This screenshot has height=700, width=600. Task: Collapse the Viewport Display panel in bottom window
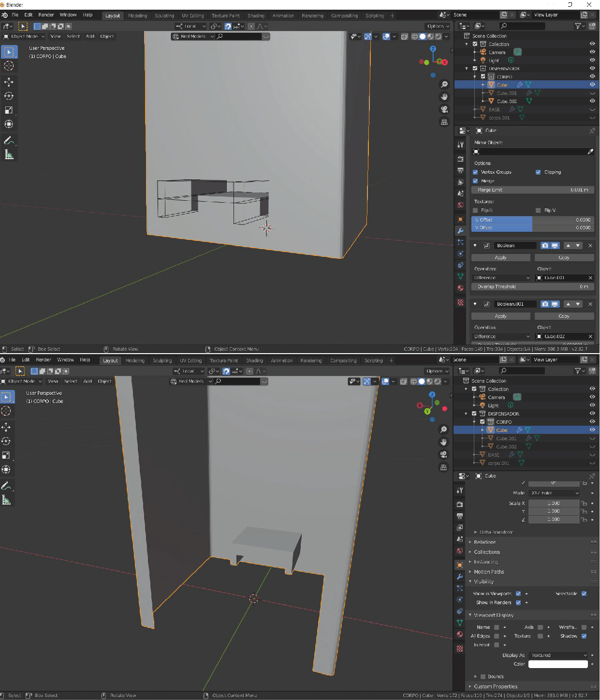point(494,615)
